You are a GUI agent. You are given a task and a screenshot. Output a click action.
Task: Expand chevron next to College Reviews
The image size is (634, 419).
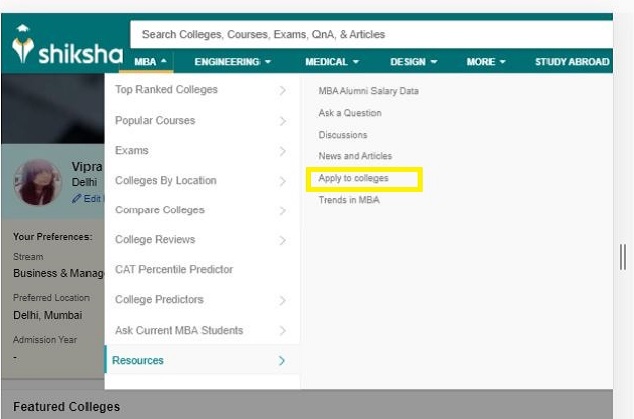coord(283,241)
